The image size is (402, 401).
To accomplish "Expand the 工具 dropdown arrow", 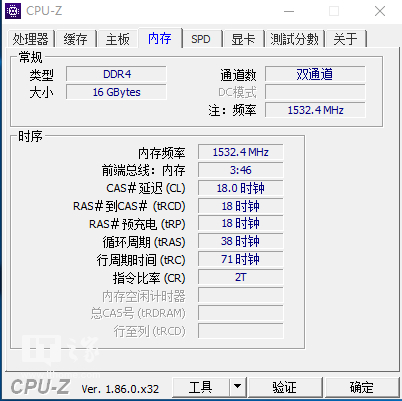I will [x=238, y=387].
